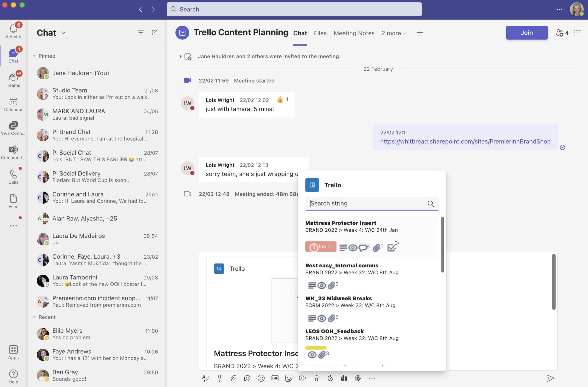This screenshot has width=588, height=387.
Task: Collapse the Pinned chats section
Action: (34, 56)
